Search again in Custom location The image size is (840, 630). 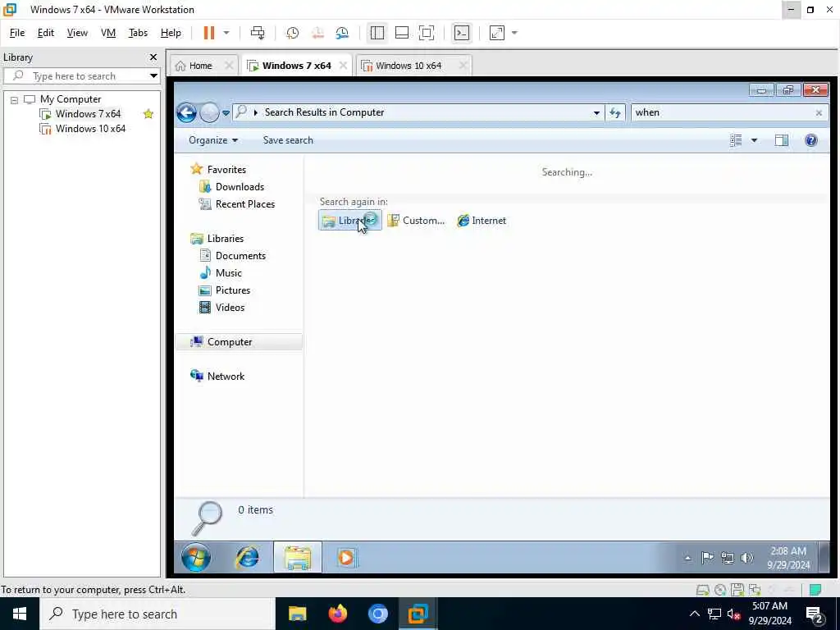(x=416, y=220)
